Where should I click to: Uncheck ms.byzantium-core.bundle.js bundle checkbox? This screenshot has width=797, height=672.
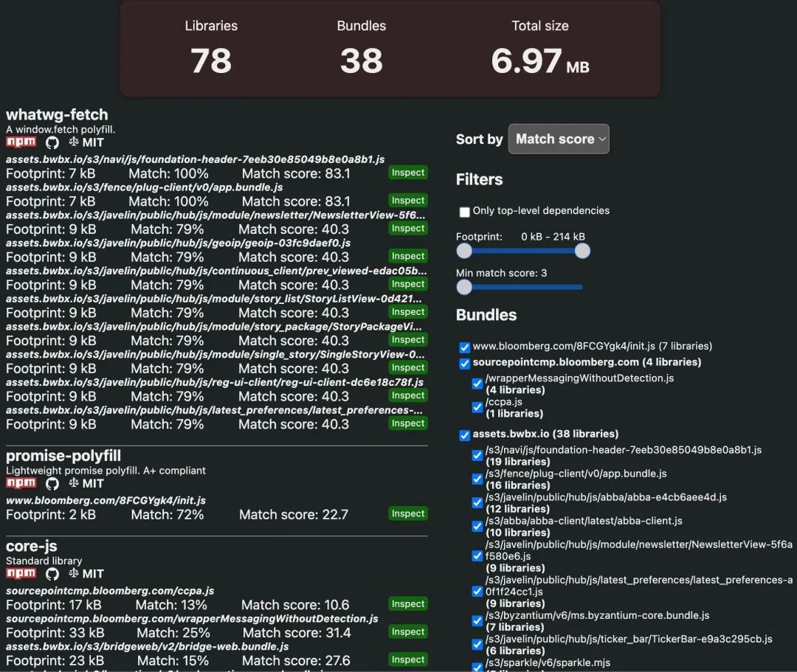(477, 620)
